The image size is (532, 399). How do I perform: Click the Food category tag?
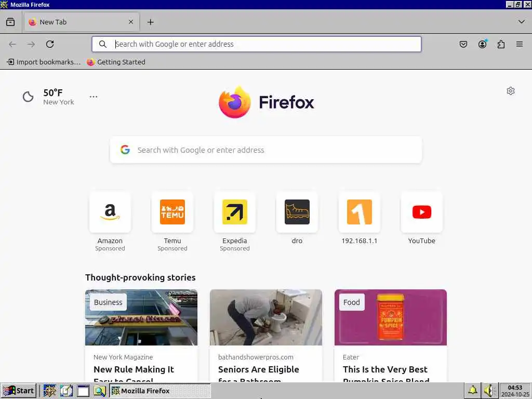(x=352, y=302)
